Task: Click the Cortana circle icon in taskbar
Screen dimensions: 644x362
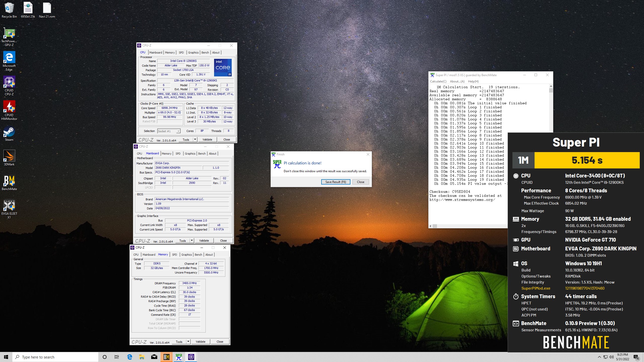Action: pyautogui.click(x=105, y=357)
